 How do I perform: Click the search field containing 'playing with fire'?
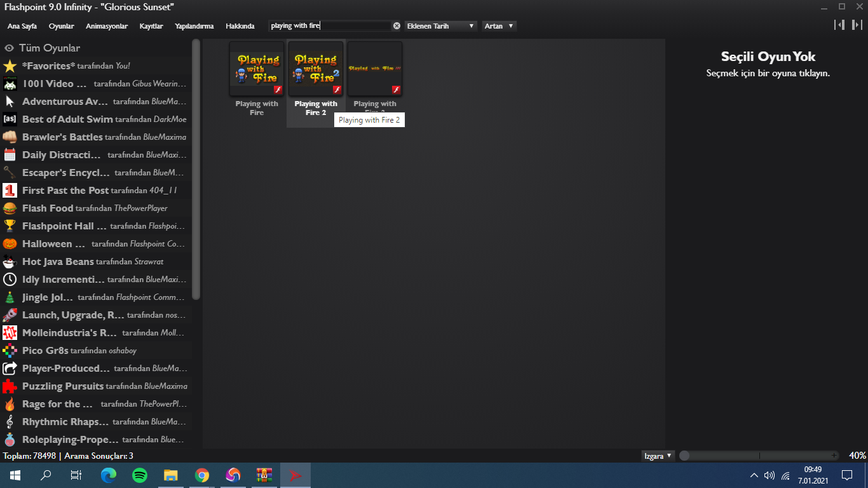coord(329,26)
